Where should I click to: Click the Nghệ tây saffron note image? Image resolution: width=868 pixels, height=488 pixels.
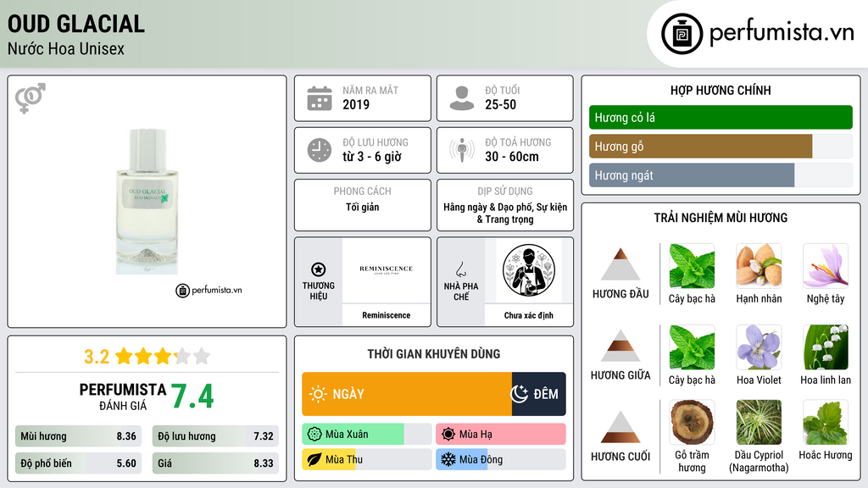click(826, 266)
